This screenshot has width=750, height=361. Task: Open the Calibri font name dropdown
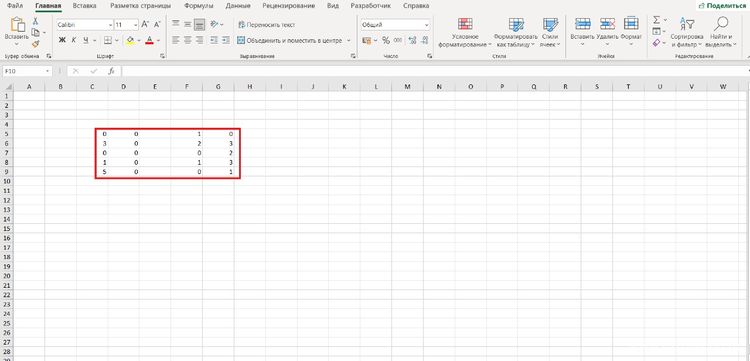pos(110,24)
